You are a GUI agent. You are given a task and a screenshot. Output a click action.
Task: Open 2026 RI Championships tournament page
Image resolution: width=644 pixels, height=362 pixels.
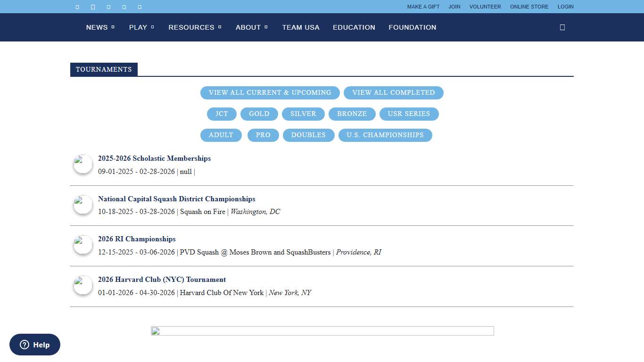point(137,239)
